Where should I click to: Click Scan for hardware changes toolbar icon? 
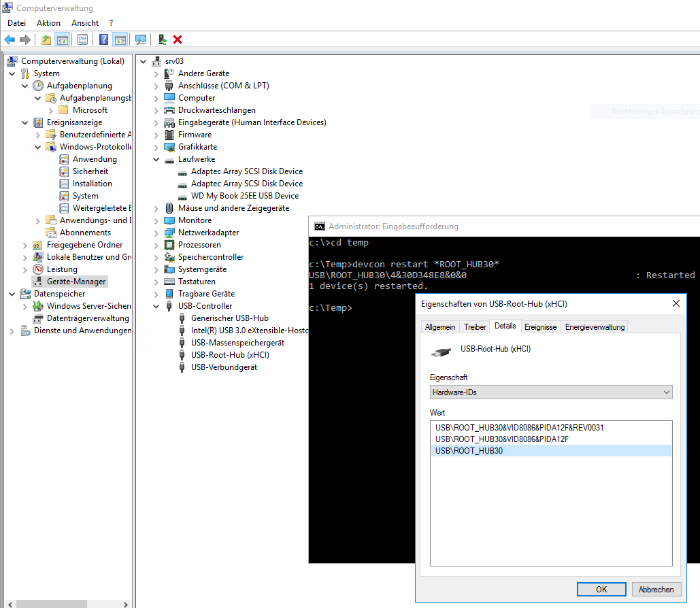tap(141, 40)
